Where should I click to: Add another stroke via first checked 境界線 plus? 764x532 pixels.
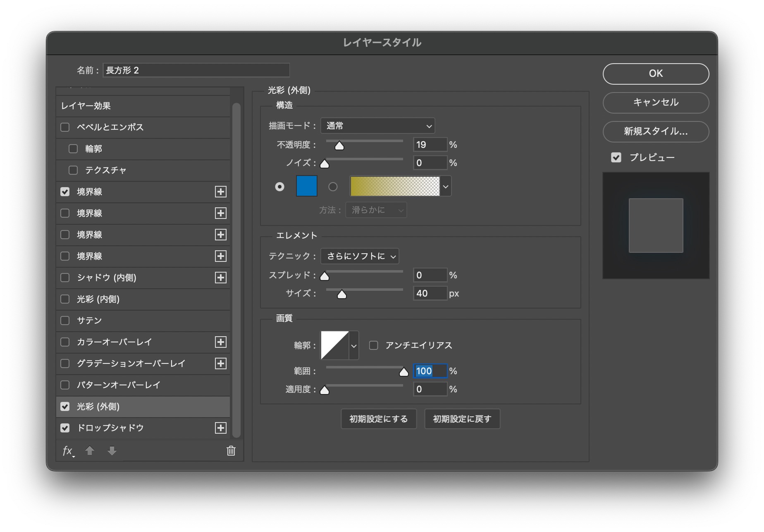click(221, 192)
